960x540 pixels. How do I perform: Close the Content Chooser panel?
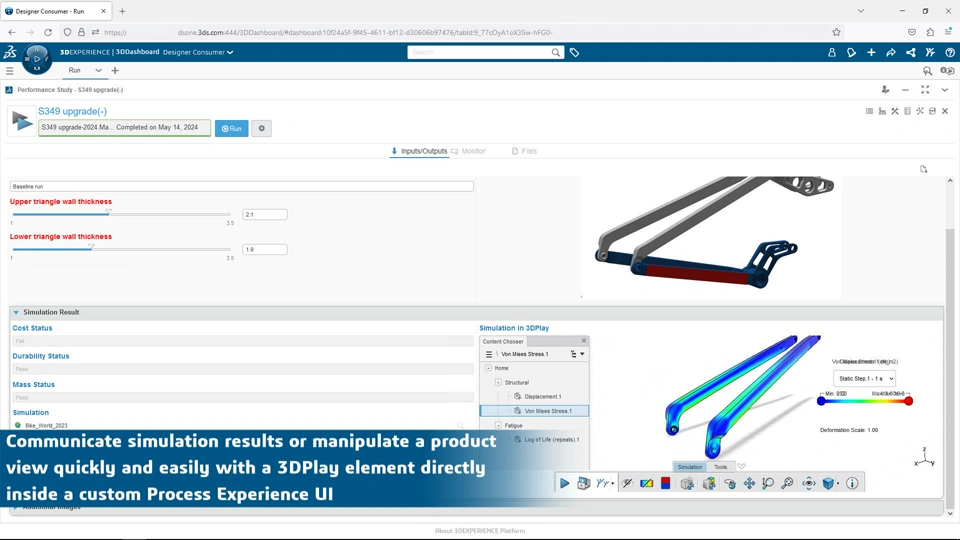click(x=583, y=340)
